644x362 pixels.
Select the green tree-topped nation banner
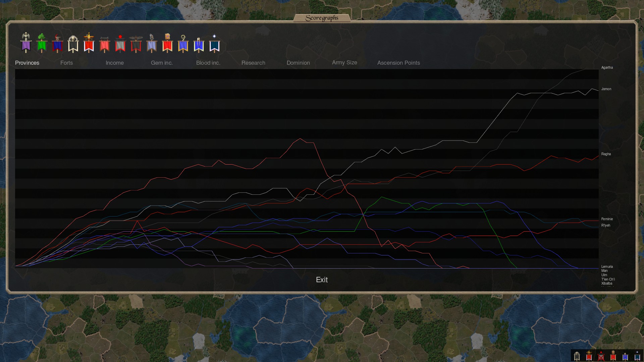(x=42, y=43)
